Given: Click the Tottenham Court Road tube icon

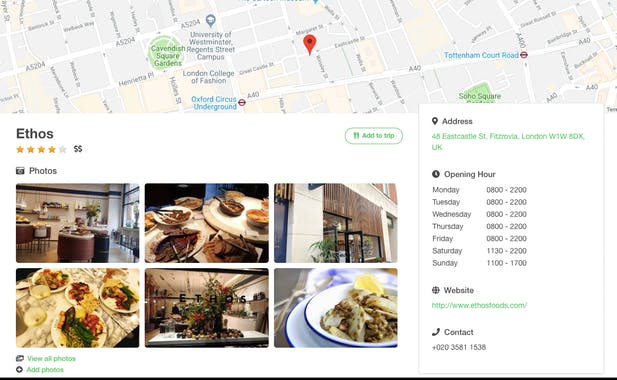Looking at the screenshot, I should tap(524, 55).
